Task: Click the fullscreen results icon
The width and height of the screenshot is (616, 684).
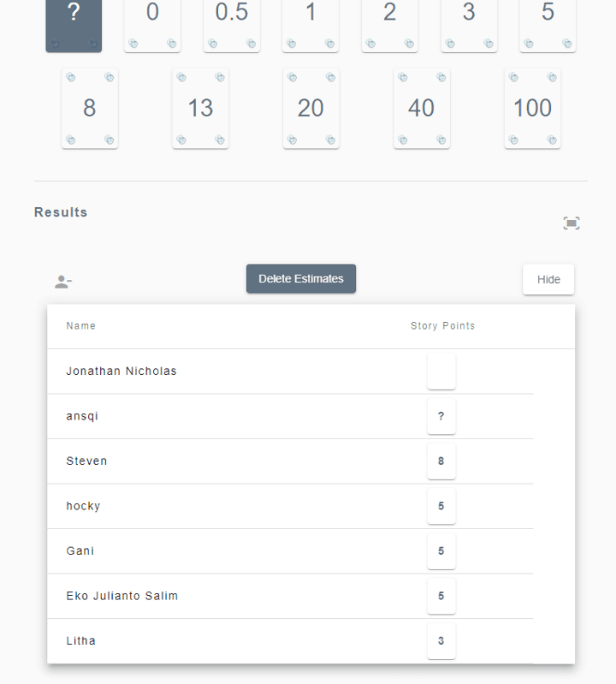Action: click(572, 223)
